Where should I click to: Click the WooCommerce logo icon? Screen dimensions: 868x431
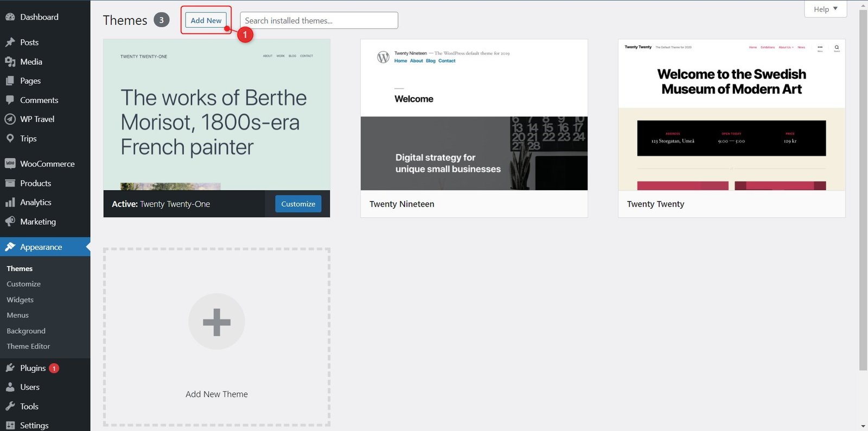[x=10, y=164]
